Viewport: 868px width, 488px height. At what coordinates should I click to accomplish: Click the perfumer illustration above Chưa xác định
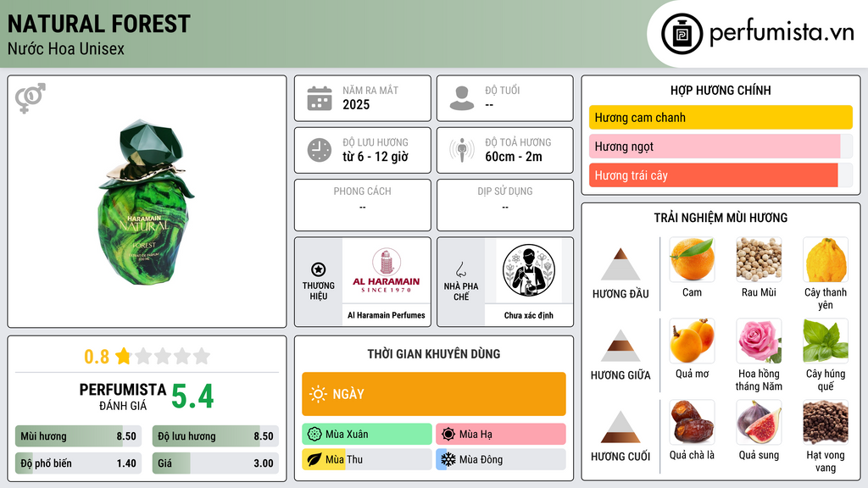point(529,270)
